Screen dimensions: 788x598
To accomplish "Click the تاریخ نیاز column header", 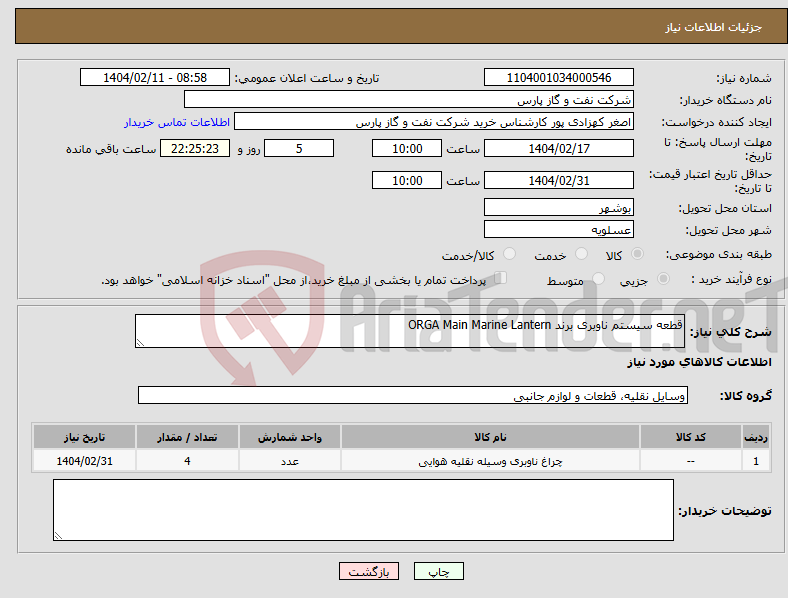I will pos(84,437).
